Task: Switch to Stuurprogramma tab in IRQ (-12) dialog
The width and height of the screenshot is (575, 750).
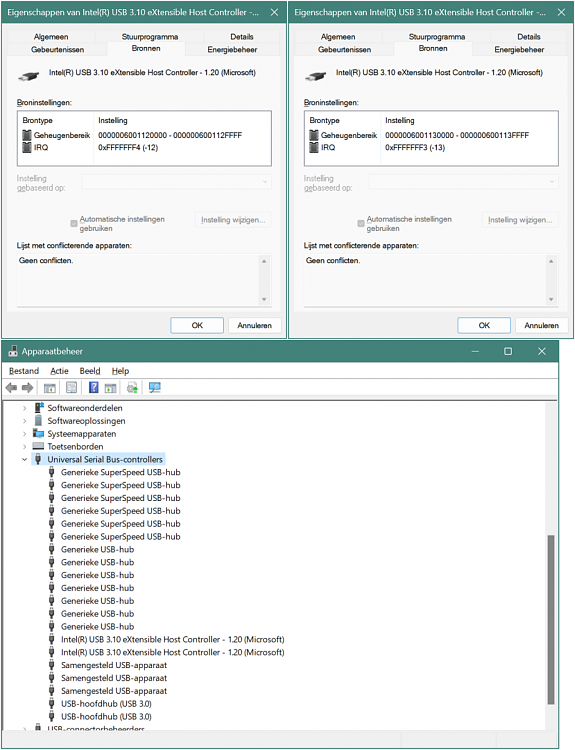Action: click(x=150, y=36)
